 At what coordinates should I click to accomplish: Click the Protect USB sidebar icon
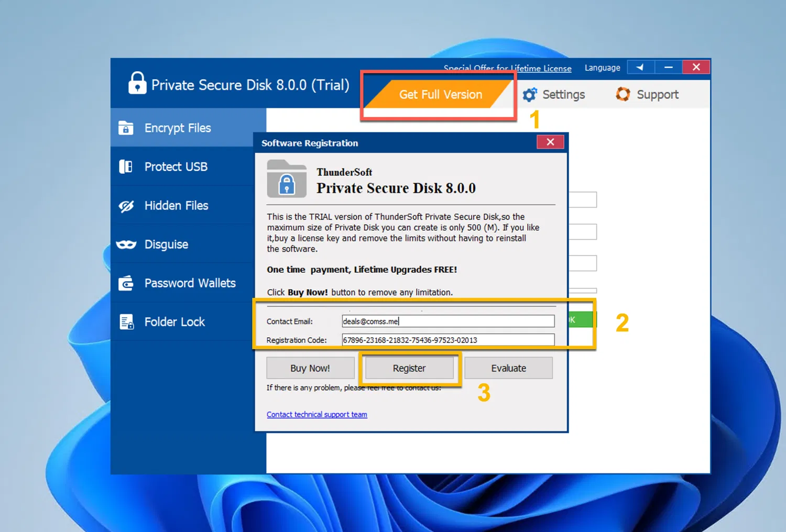click(x=126, y=167)
